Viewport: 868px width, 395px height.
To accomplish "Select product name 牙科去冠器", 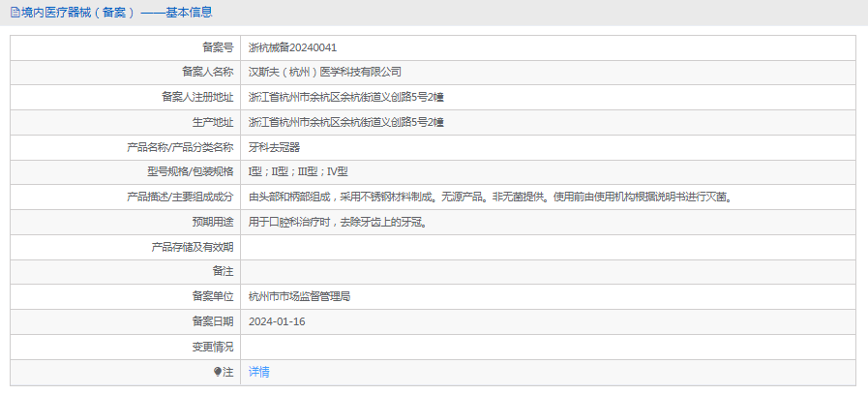I will click(275, 147).
